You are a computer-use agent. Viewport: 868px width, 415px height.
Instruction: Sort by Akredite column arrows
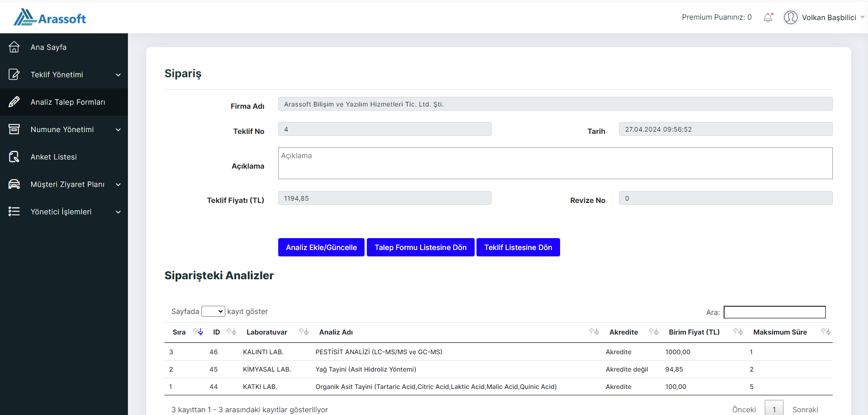coord(654,332)
